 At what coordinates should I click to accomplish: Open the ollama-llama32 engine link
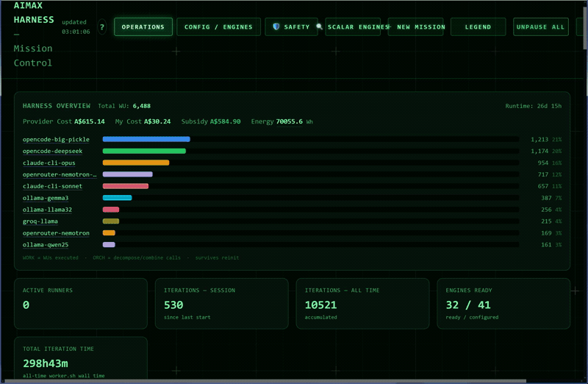[47, 210]
